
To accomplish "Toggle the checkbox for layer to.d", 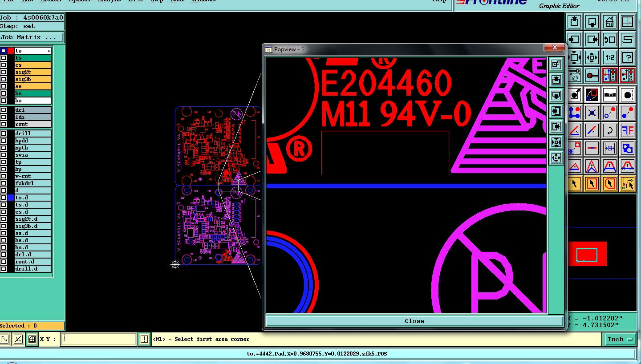I will coord(4,198).
